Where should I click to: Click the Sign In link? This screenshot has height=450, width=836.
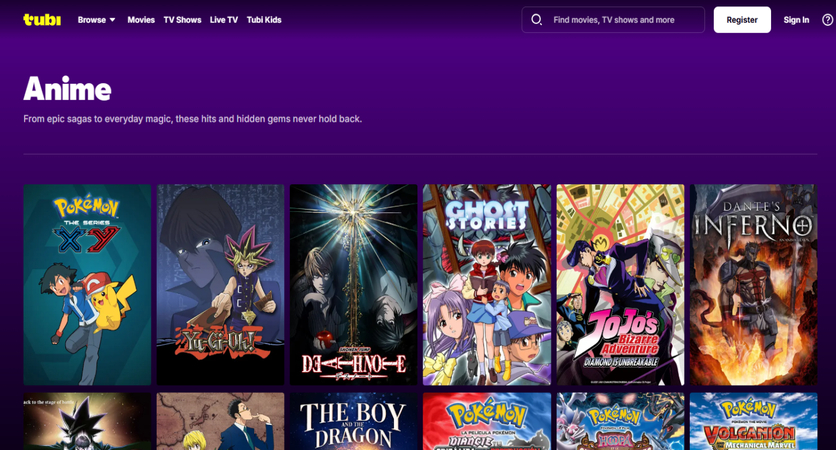(796, 20)
